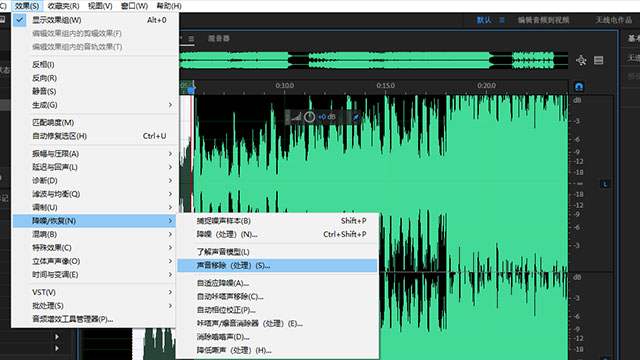The width and height of the screenshot is (640, 360).
Task: Expand the 立体声声像(O) submenu
Action: 95,261
